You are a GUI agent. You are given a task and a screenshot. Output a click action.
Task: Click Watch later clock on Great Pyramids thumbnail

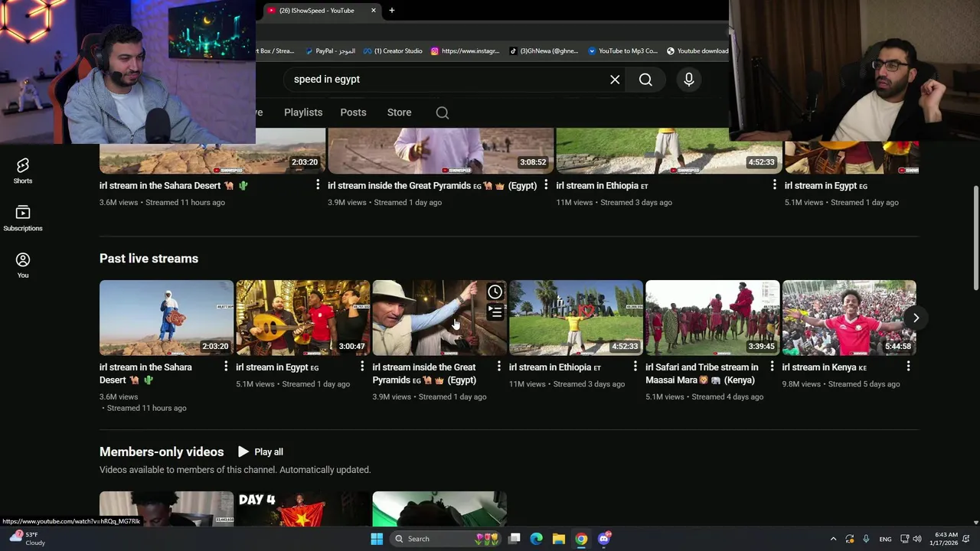click(495, 292)
